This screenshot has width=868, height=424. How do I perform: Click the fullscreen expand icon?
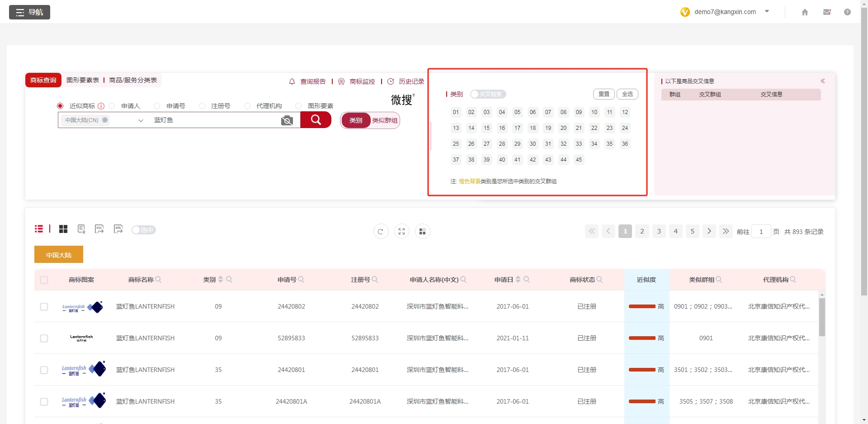[x=401, y=232]
